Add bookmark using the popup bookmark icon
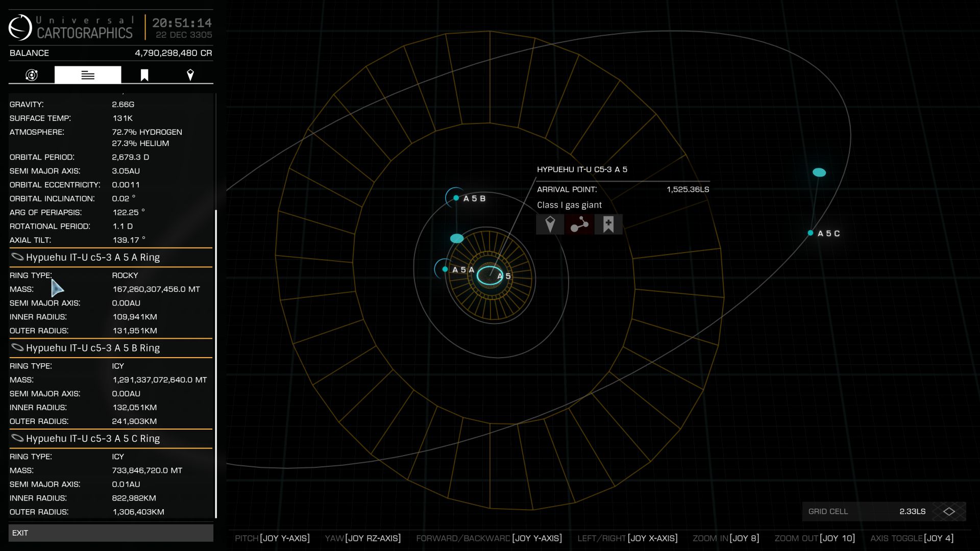The width and height of the screenshot is (980, 551). (x=608, y=224)
